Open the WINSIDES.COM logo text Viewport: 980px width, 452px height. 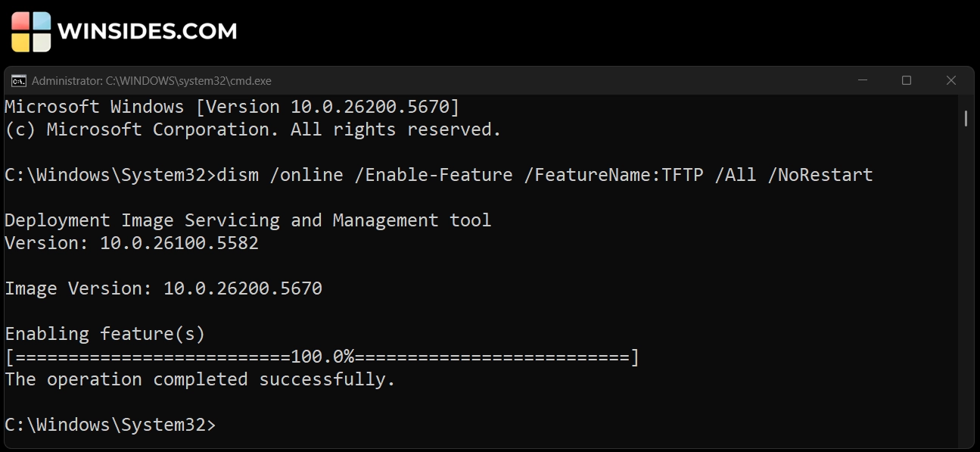(x=148, y=32)
